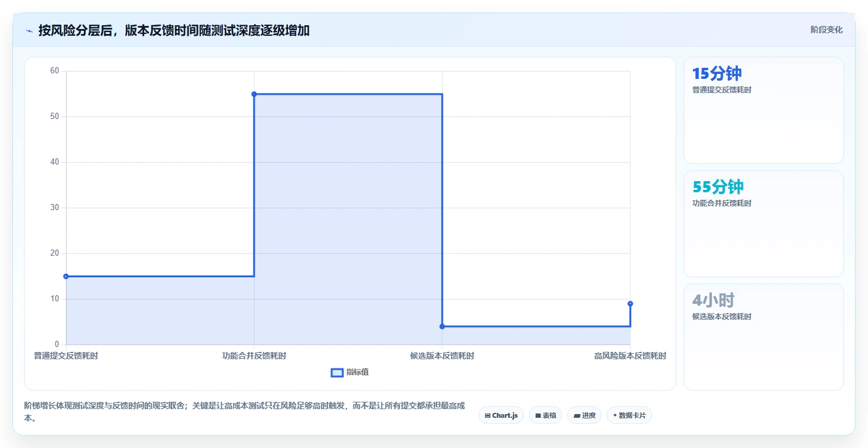Screen dimensions: 868x448
Task: Click the x-axis label 候选版本反馈耗时
Action: pos(442,356)
